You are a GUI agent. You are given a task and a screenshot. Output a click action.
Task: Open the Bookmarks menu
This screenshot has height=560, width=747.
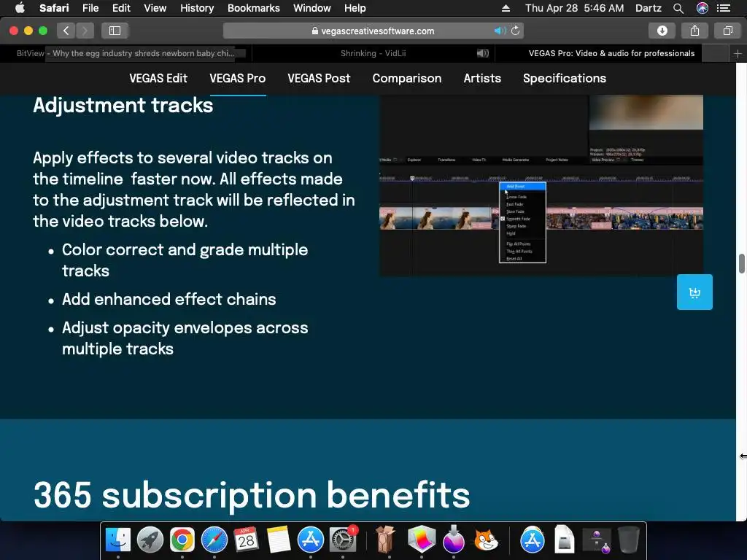point(253,8)
